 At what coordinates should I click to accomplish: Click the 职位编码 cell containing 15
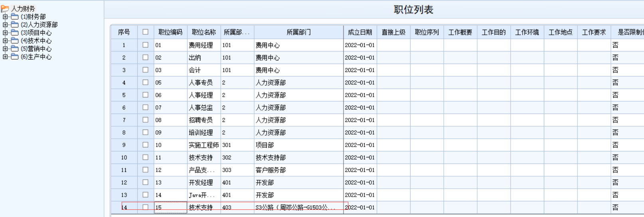pyautogui.click(x=170, y=207)
